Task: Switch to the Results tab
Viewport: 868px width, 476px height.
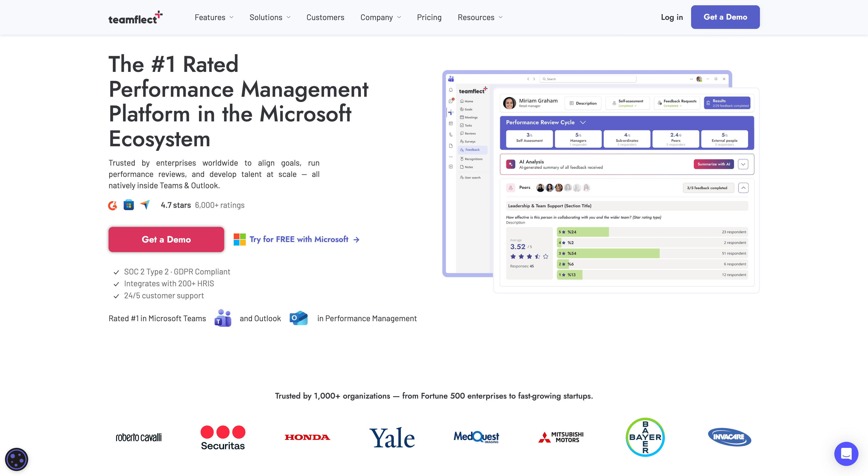Action: click(x=727, y=103)
